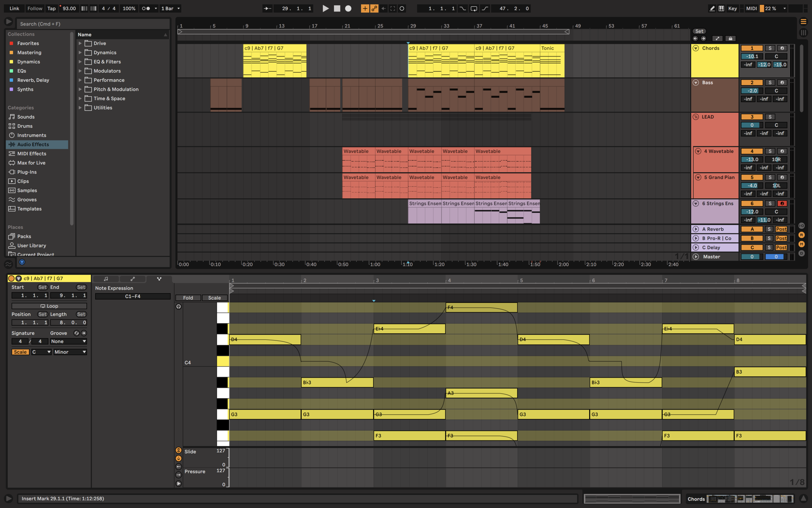The width and height of the screenshot is (812, 508).
Task: Click the Fold button
Action: click(x=188, y=298)
